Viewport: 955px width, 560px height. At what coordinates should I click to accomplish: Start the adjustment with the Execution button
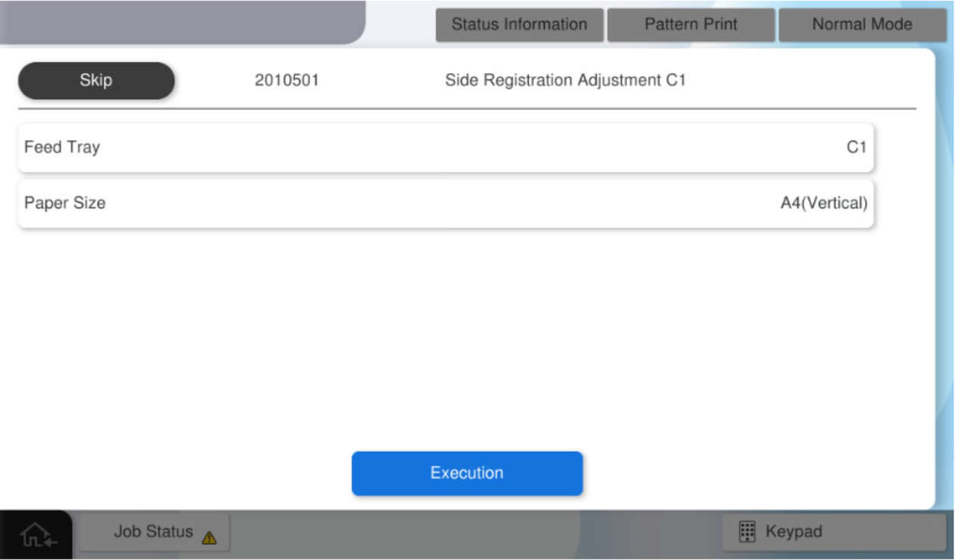pyautogui.click(x=467, y=474)
